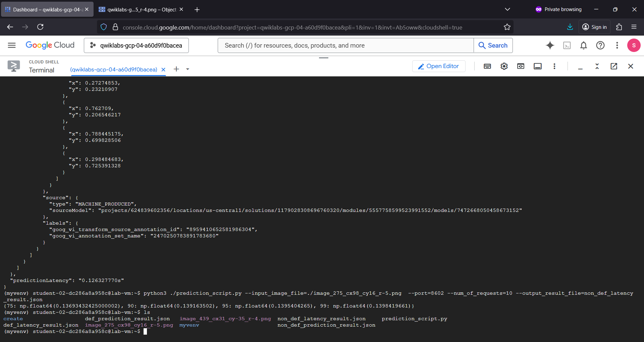Open the Gemini AI sparkle icon
The image size is (644, 342).
click(x=550, y=45)
